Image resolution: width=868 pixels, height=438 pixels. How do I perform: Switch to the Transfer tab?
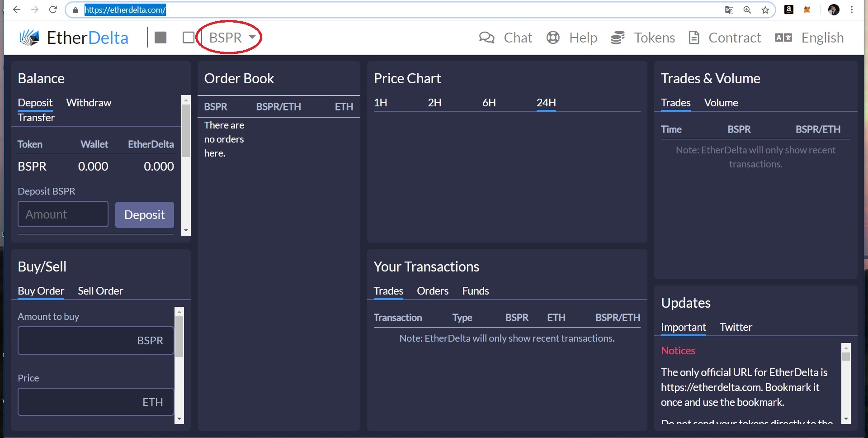coord(36,118)
